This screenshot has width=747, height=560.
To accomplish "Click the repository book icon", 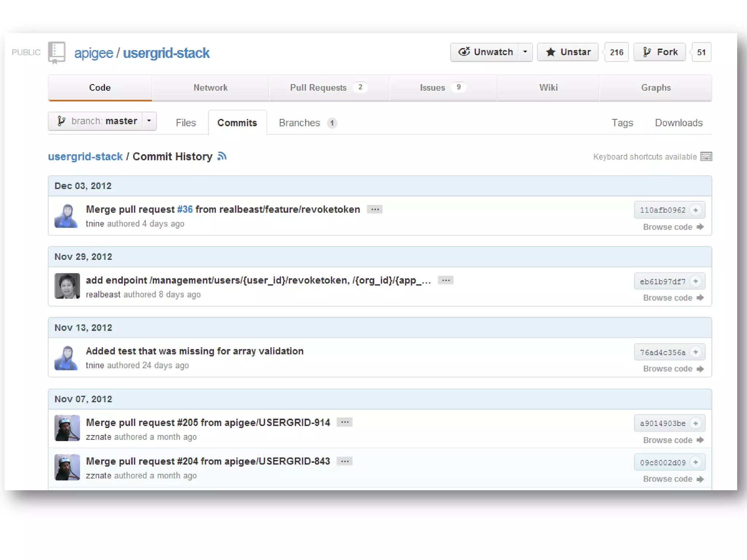I will coord(57,52).
